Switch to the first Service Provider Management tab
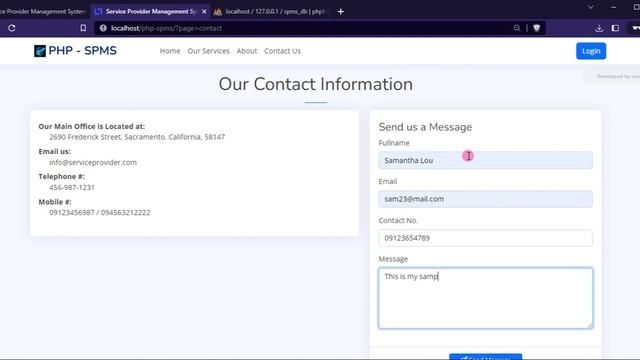 click(42, 11)
